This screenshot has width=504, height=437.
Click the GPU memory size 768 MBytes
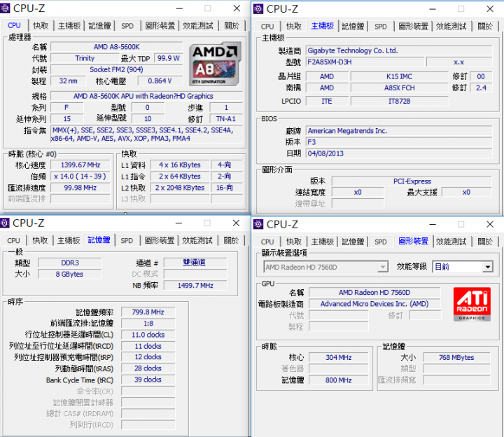pyautogui.click(x=456, y=358)
